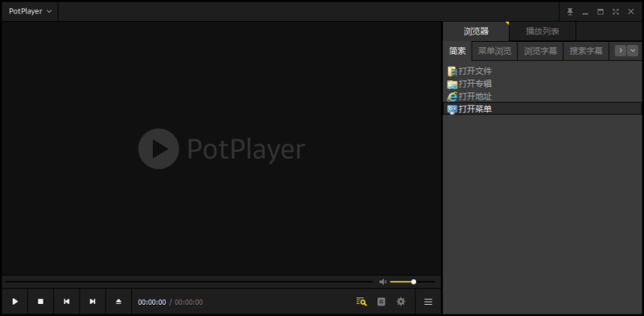Open the PotPlayer main menu dropdown
The width and height of the screenshot is (644, 316).
31,11
